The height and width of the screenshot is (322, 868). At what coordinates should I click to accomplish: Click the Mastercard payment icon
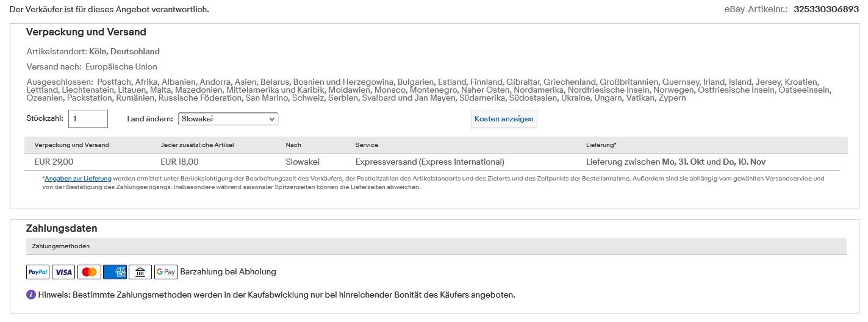(x=89, y=272)
